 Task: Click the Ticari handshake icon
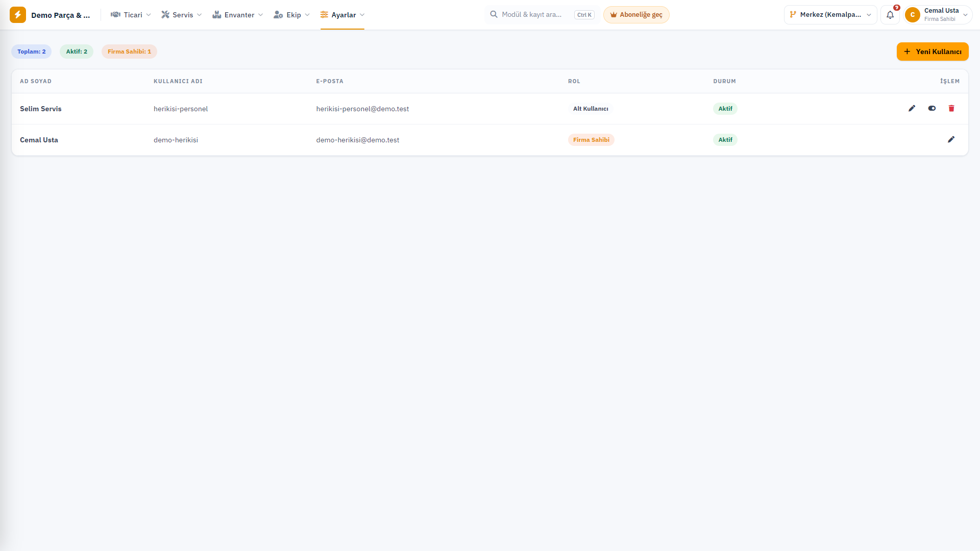coord(115,15)
